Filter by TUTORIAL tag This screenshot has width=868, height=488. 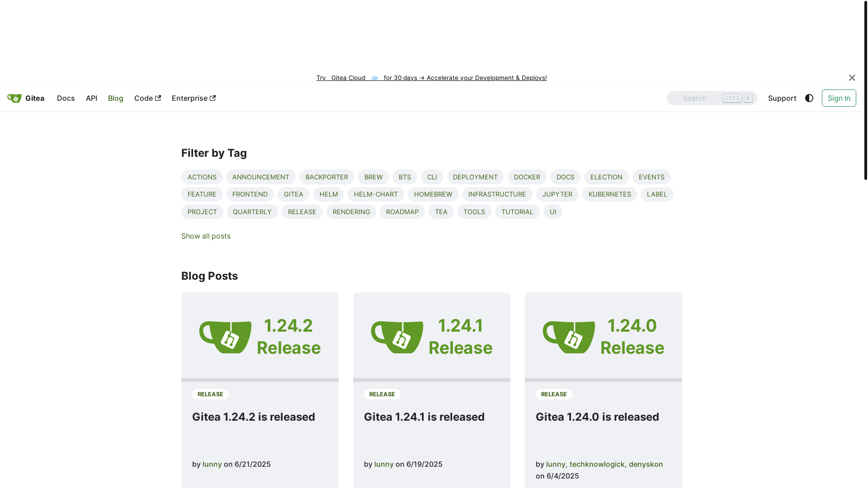pyautogui.click(x=517, y=212)
